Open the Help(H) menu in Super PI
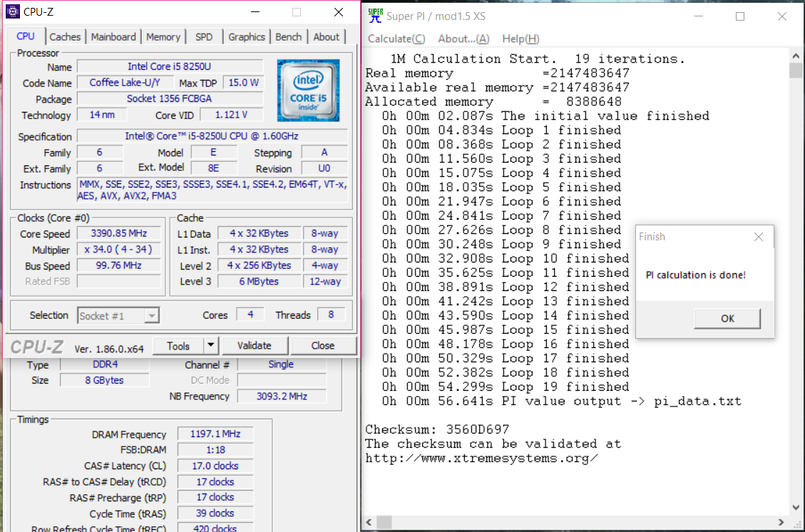 [x=521, y=39]
